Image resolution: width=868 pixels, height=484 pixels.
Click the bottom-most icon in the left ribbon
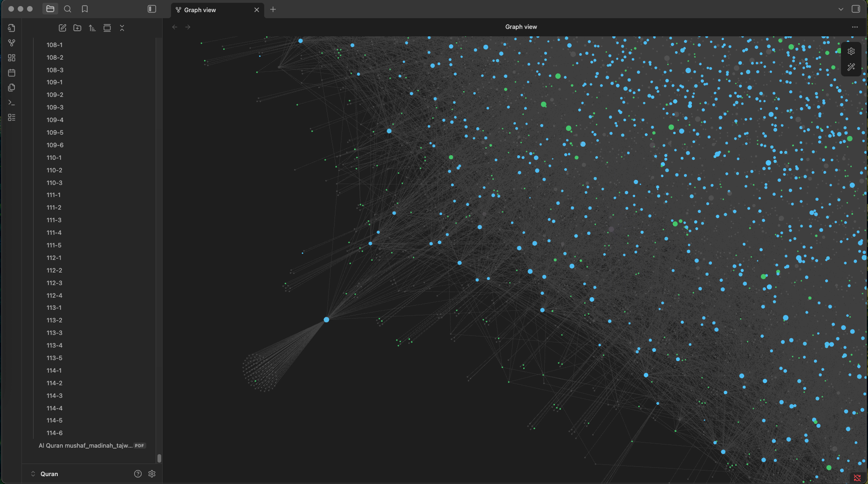tap(12, 117)
